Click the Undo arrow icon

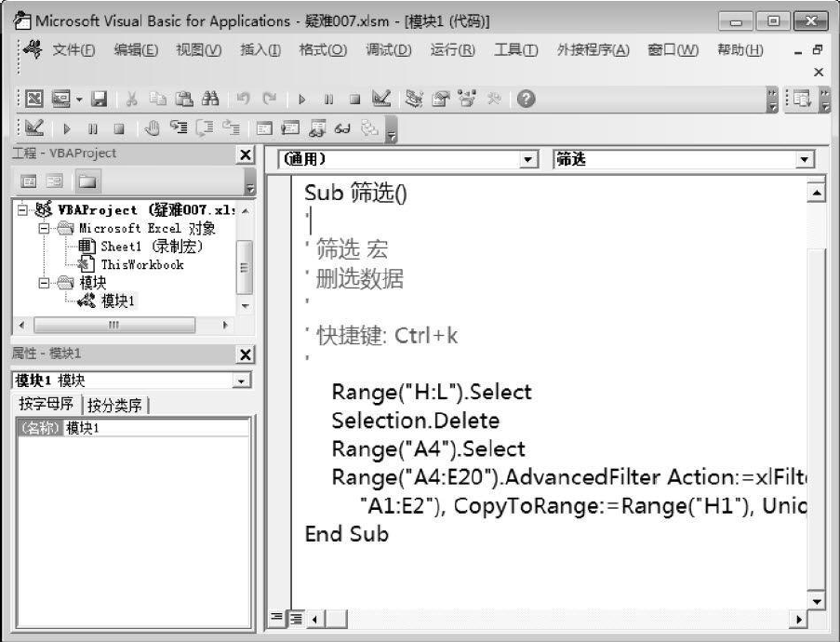tap(243, 99)
